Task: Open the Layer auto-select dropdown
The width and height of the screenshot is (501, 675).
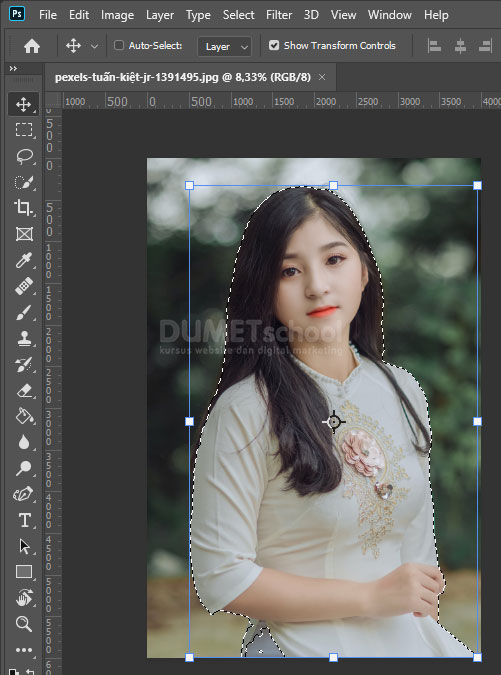Action: (x=224, y=46)
